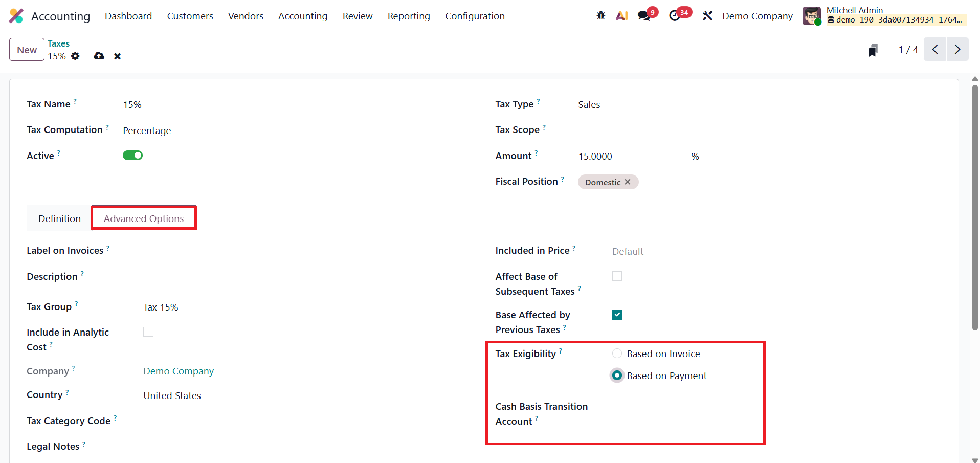Click the cloud save icon
This screenshot has height=463, width=980.
click(x=99, y=56)
